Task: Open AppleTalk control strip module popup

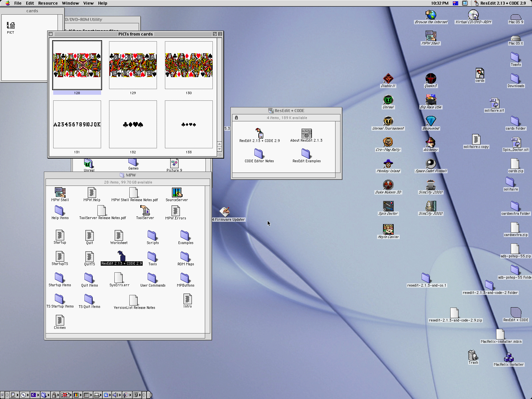Action: [x=14, y=395]
